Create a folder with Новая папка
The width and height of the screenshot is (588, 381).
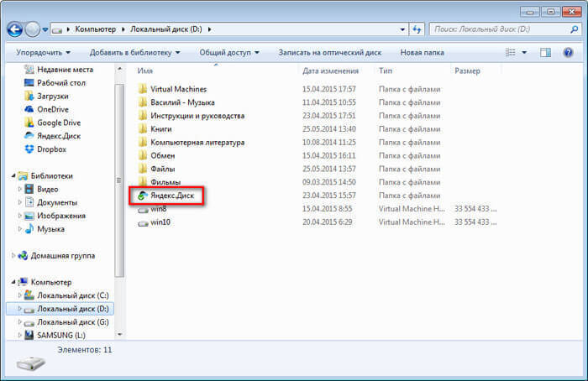click(422, 52)
